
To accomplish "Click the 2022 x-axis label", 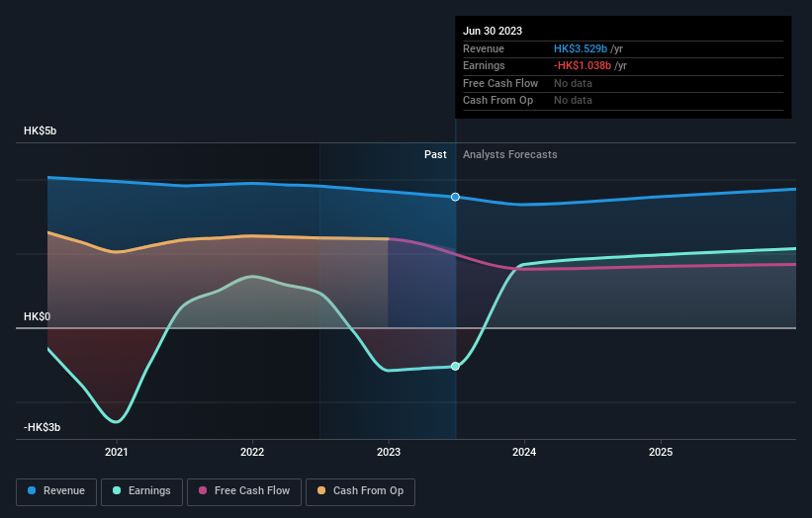I will pyautogui.click(x=252, y=453).
